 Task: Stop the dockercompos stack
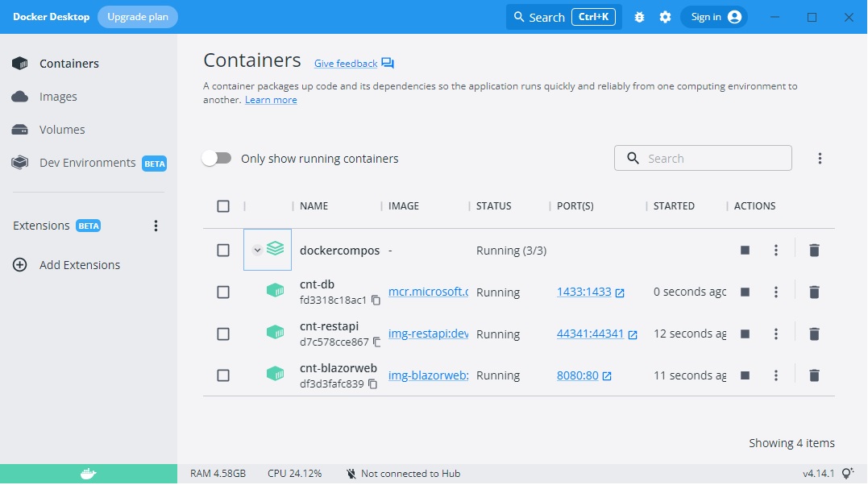(x=745, y=251)
